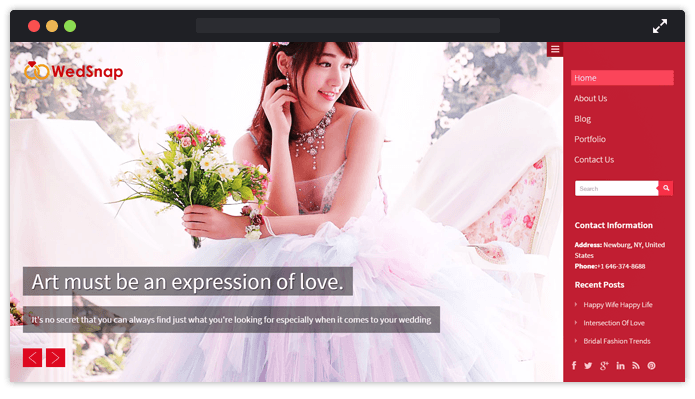695x399 pixels.
Task: Click the red window close dot
Action: click(x=34, y=26)
